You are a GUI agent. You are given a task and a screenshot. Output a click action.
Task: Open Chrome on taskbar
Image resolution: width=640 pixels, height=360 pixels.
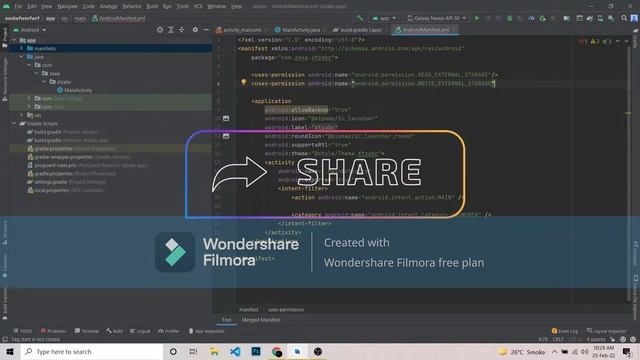click(277, 351)
